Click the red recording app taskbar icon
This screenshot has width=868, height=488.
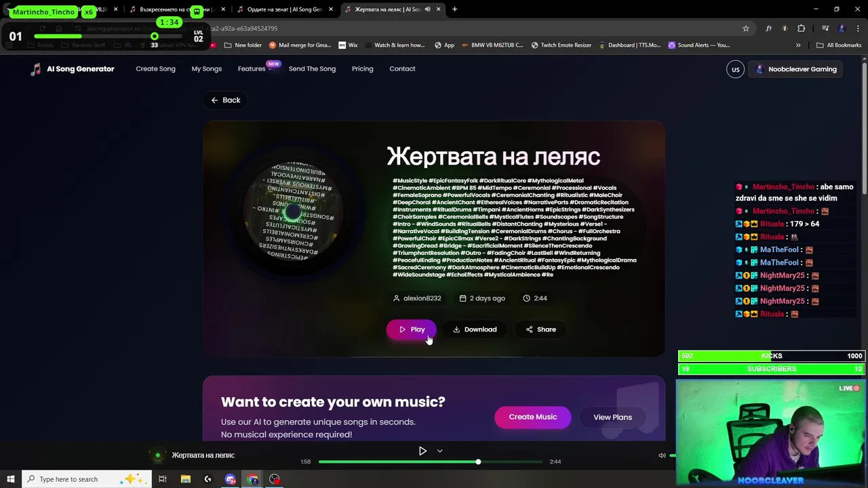point(274,479)
